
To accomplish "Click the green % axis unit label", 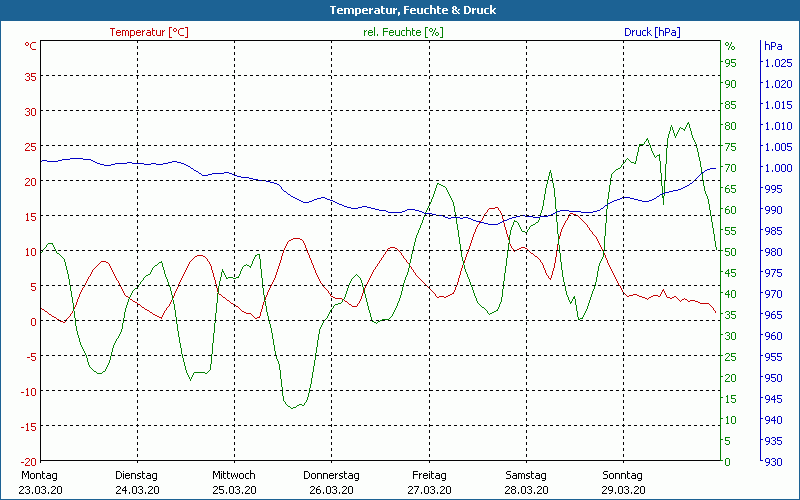I will [730, 46].
